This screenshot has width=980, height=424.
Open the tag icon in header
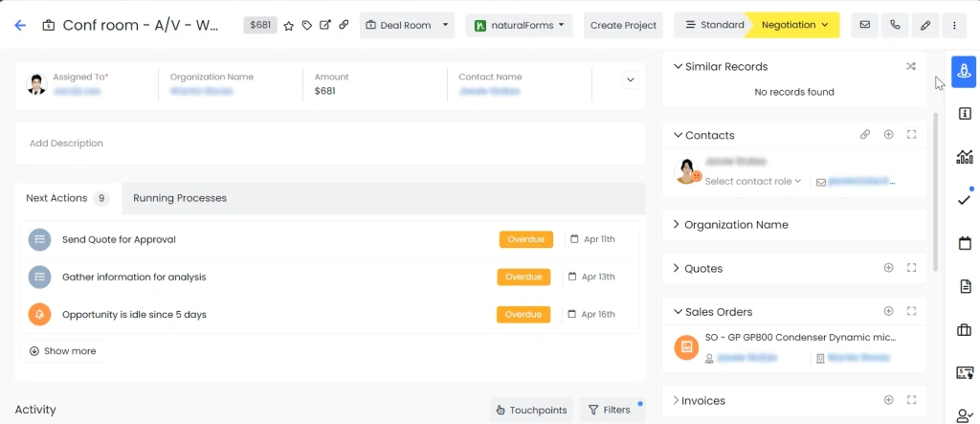click(307, 26)
